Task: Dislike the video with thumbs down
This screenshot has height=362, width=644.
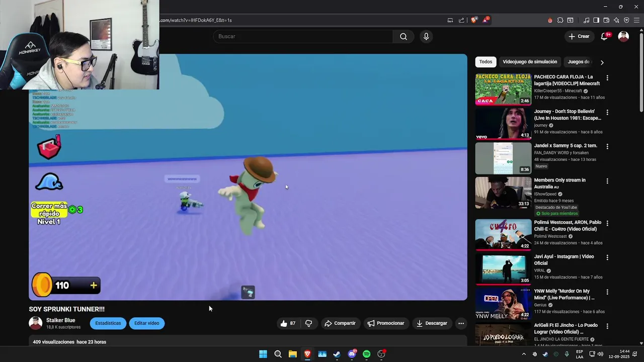Action: [x=309, y=323]
